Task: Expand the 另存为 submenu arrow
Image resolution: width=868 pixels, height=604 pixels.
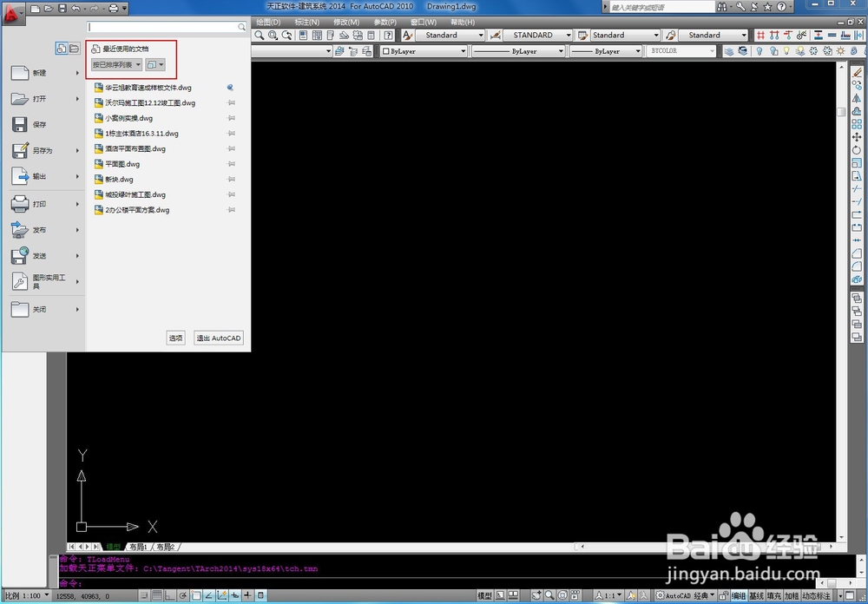Action: click(77, 151)
